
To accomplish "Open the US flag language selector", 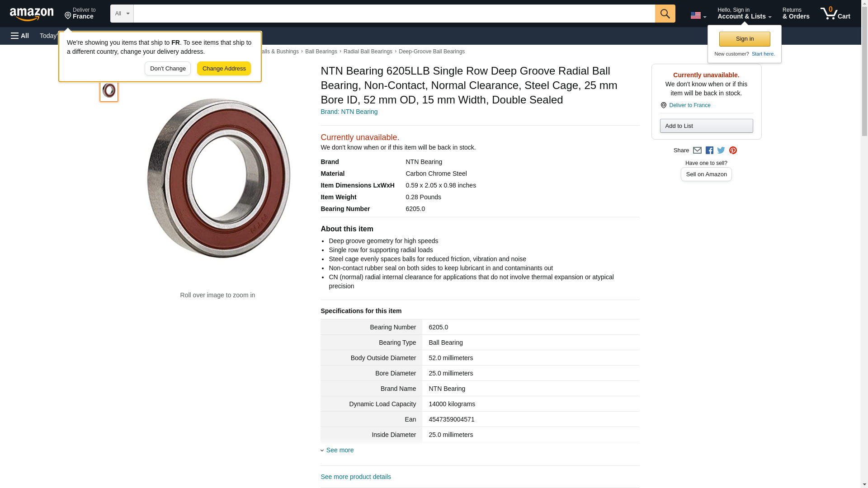I will [698, 15].
